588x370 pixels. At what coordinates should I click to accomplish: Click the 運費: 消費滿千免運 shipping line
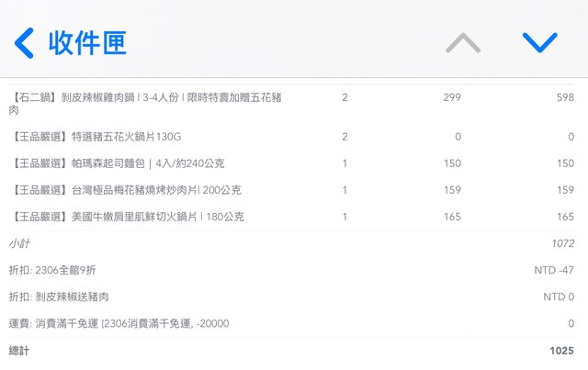(x=119, y=323)
